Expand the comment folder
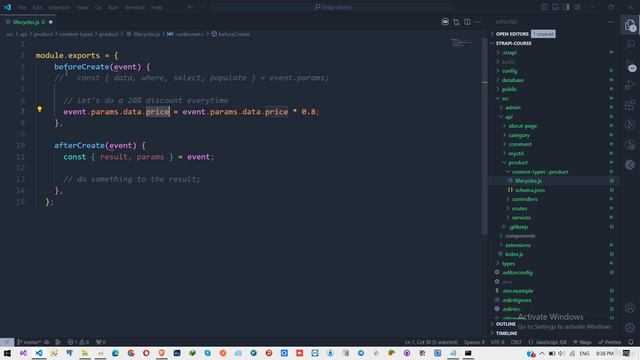640x360 pixels. pyautogui.click(x=520, y=144)
